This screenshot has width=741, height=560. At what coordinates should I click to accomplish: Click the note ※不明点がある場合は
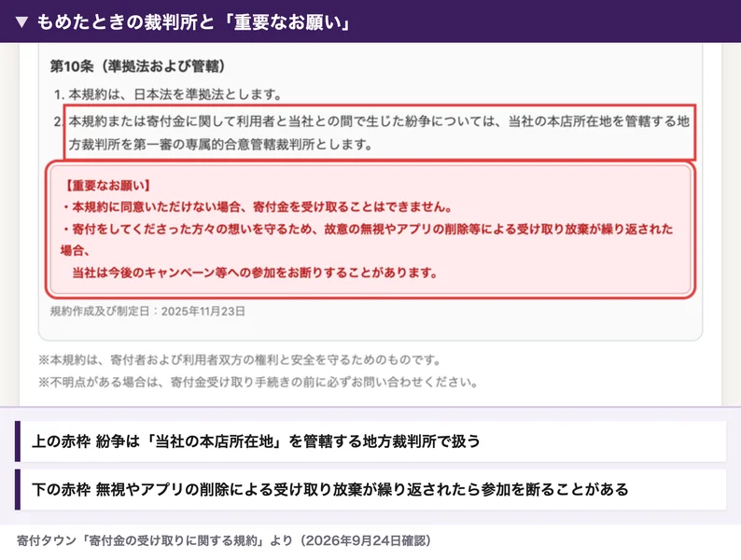258,382
